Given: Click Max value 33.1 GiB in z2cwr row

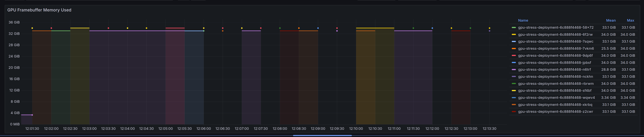Looking at the screenshot, I should point(628,112).
